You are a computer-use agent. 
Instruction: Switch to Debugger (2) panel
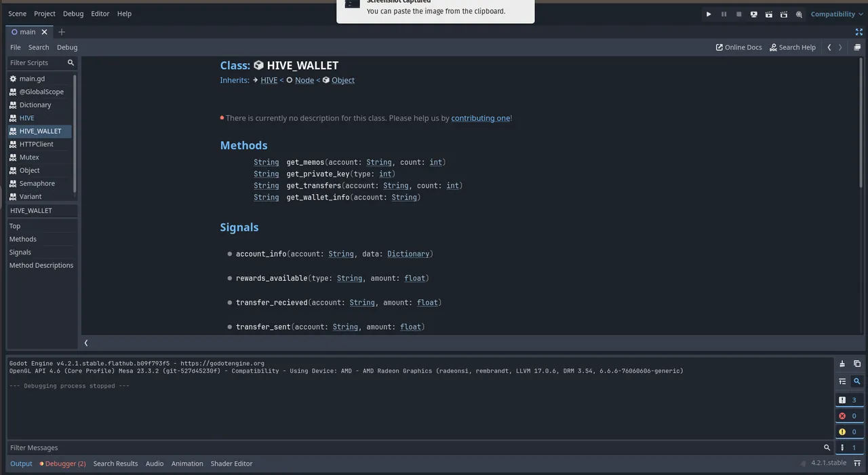(62, 464)
